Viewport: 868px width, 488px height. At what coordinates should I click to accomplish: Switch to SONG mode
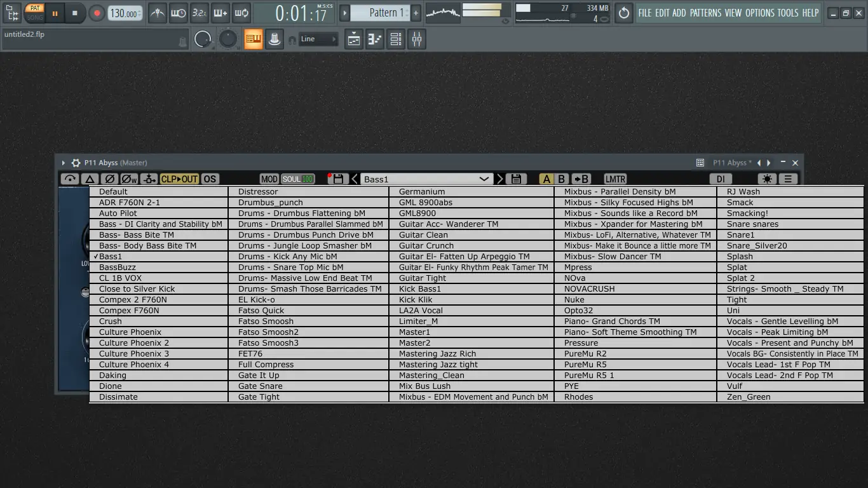pyautogui.click(x=35, y=17)
